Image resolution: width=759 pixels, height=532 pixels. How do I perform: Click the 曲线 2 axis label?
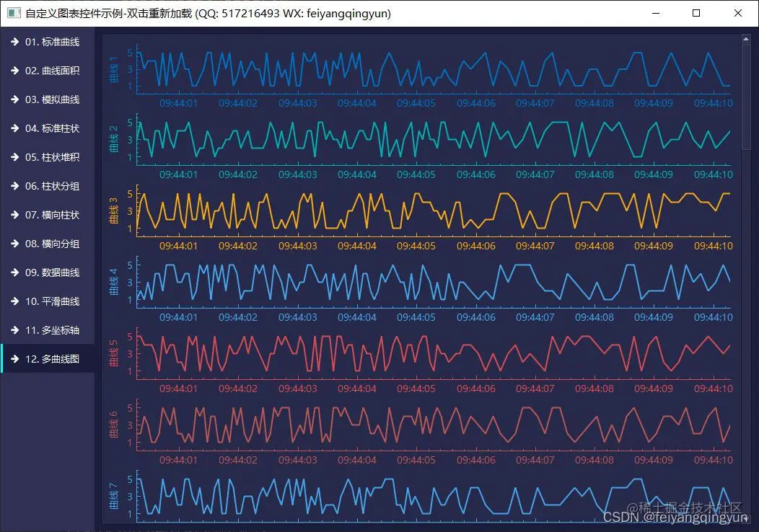(114, 139)
